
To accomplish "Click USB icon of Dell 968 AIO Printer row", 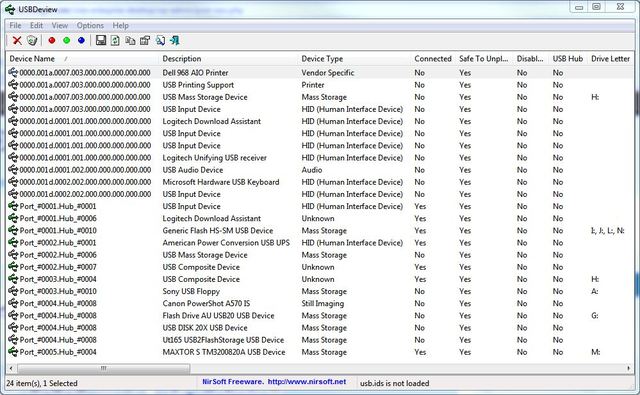I will (x=13, y=73).
